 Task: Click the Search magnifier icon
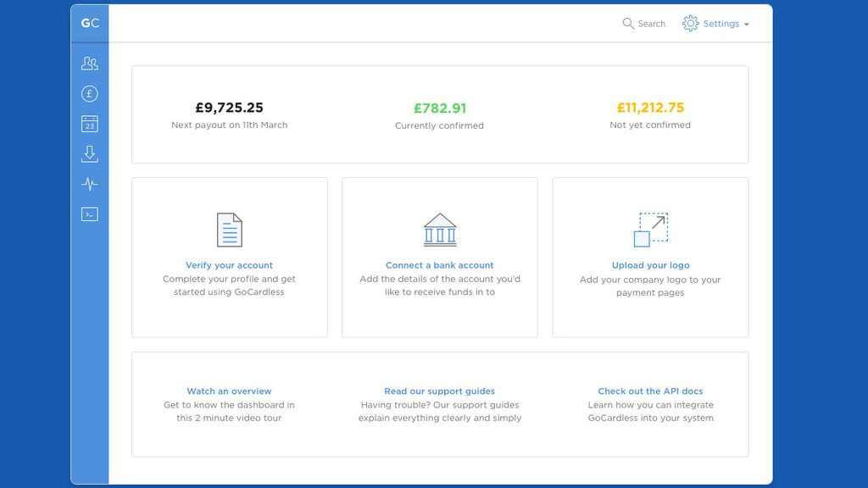pyautogui.click(x=628, y=24)
